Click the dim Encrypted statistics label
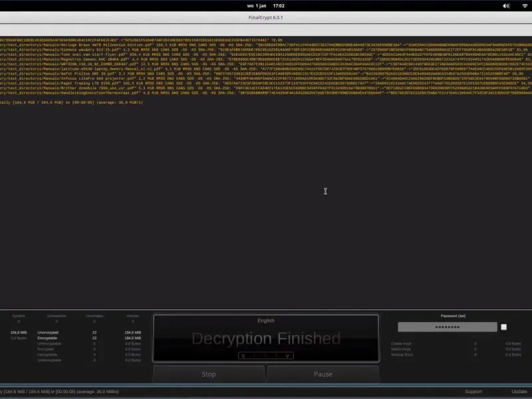532x399 pixels. click(45, 349)
